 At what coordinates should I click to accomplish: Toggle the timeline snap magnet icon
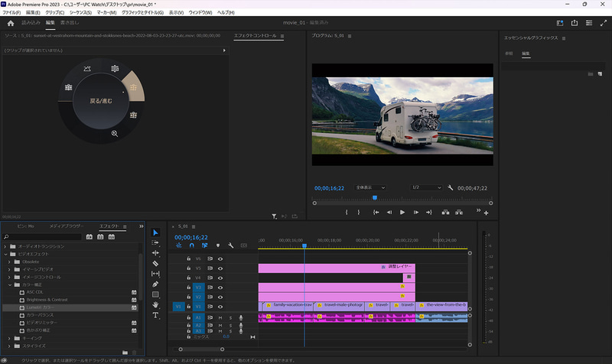(191, 245)
